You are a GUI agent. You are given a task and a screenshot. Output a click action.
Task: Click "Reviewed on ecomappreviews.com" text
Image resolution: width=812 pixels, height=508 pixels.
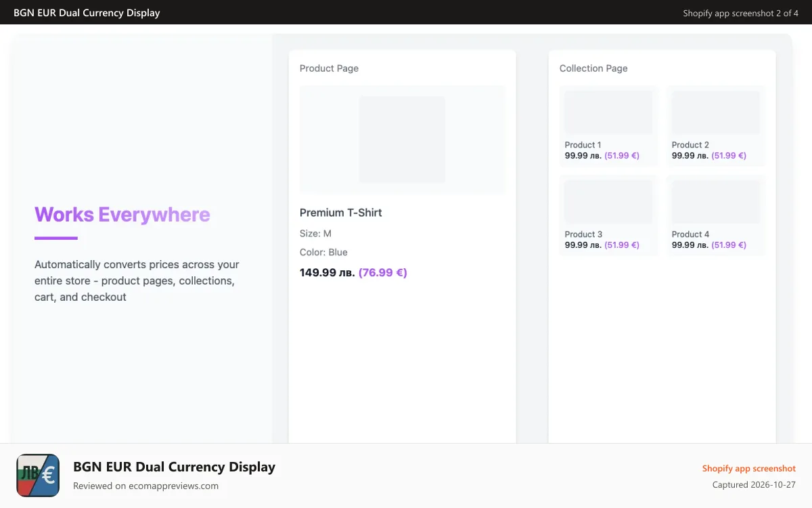point(145,486)
